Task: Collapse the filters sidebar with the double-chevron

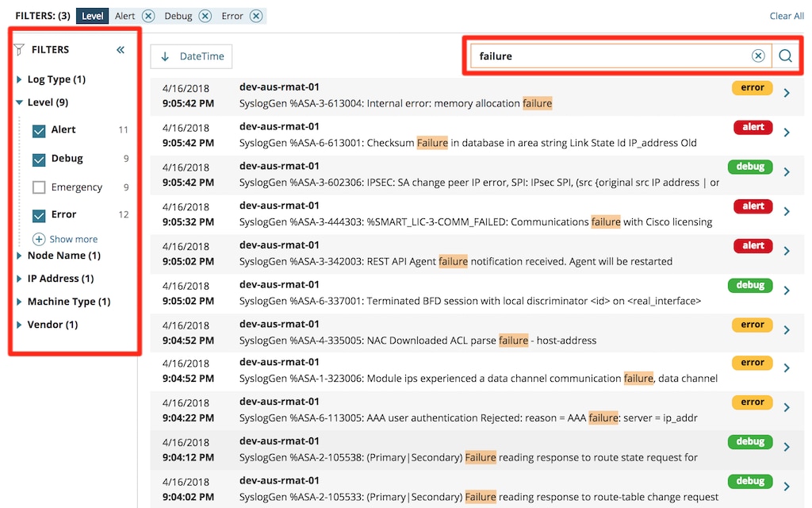Action: click(121, 49)
